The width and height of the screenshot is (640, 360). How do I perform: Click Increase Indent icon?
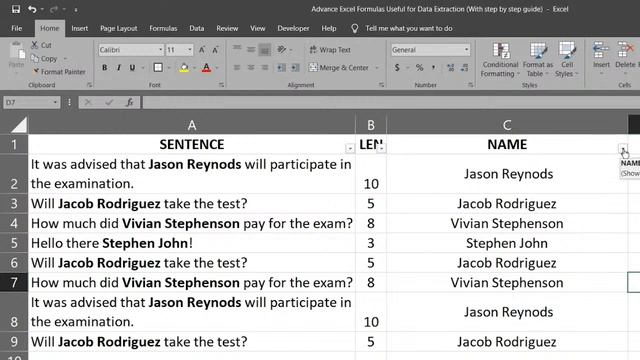coord(296,67)
